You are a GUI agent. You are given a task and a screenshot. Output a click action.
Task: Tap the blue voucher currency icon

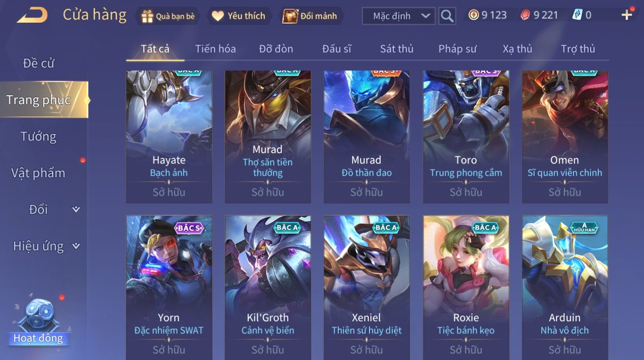577,15
